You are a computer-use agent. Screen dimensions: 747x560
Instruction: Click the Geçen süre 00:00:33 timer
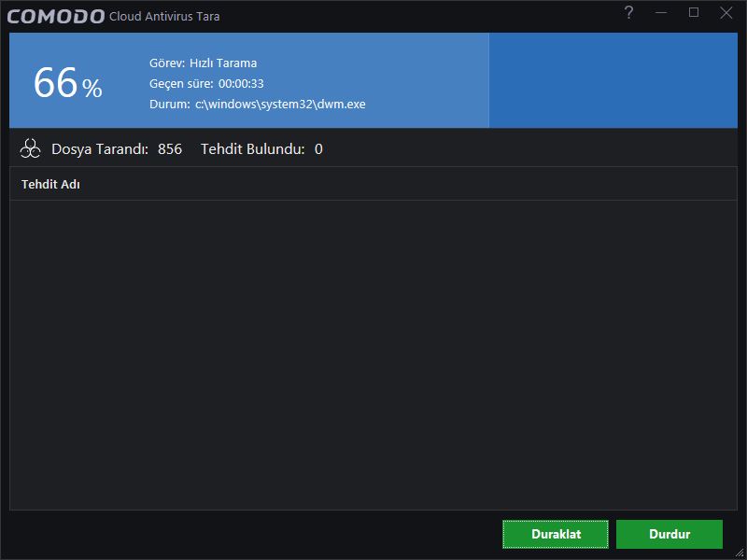point(206,83)
